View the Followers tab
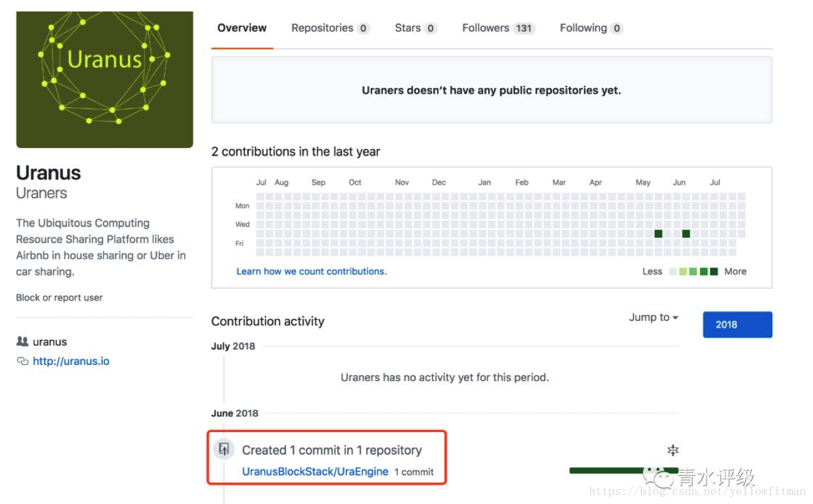 click(x=498, y=28)
